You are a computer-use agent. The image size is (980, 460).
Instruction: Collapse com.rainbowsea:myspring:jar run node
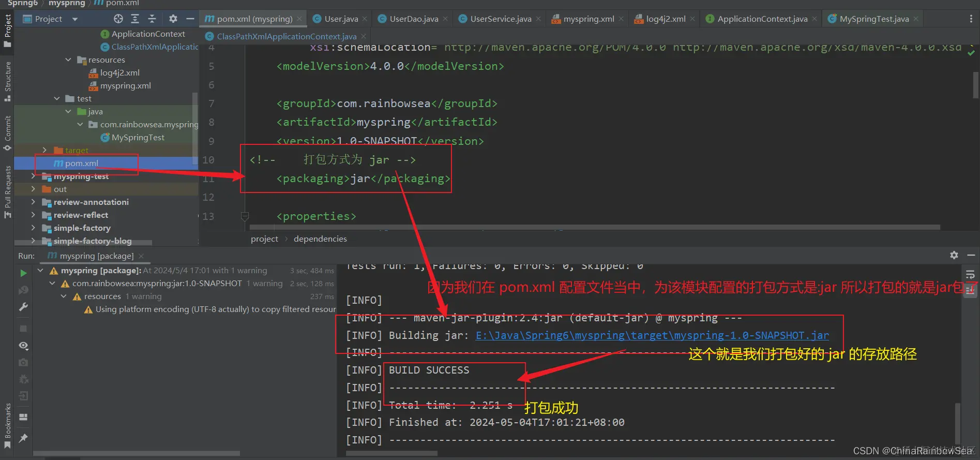52,284
